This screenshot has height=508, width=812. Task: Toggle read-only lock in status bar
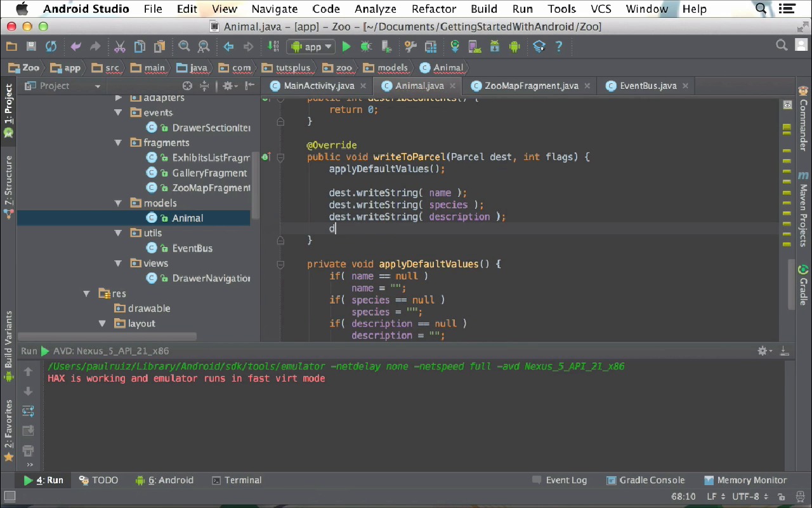tap(782, 497)
